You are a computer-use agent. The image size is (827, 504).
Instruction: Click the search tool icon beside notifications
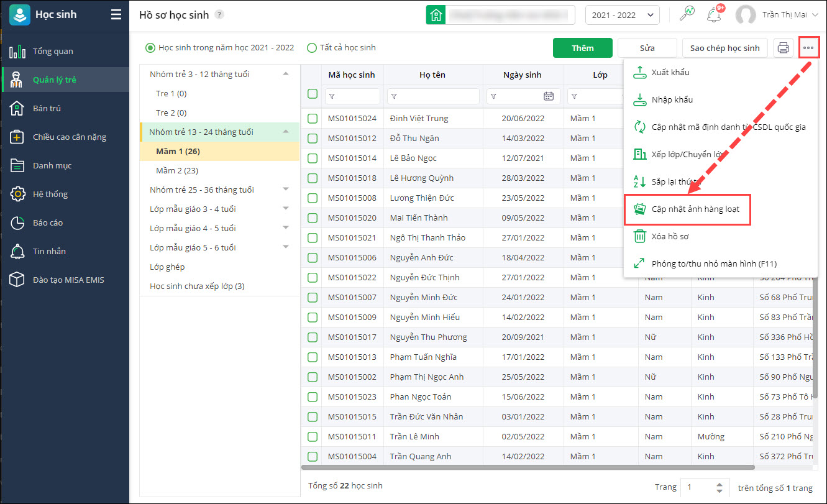tap(687, 15)
